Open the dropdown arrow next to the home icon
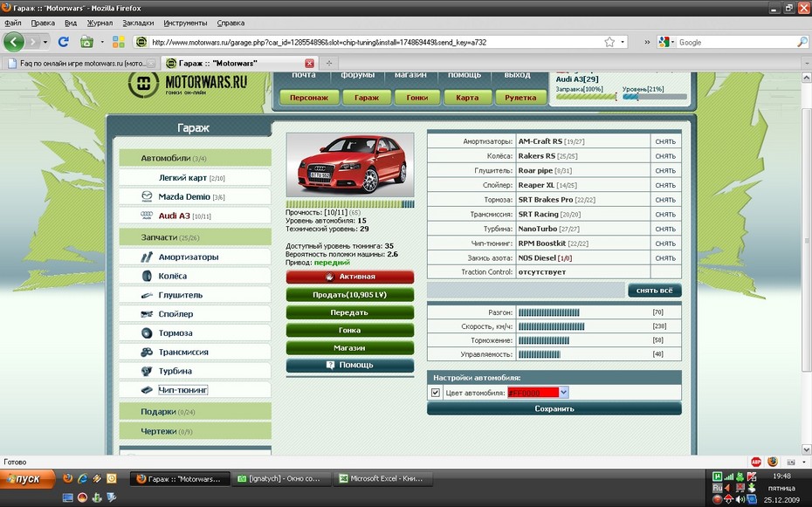812x507 pixels. (101, 42)
